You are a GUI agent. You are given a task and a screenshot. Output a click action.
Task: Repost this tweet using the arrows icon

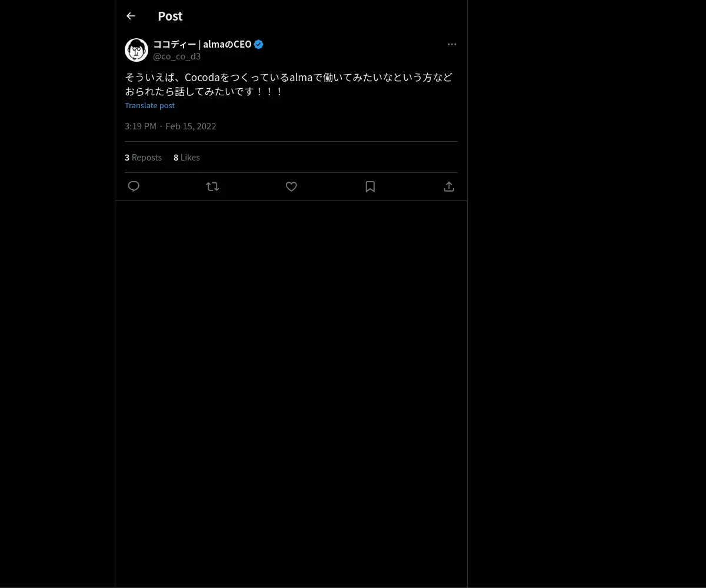point(212,186)
